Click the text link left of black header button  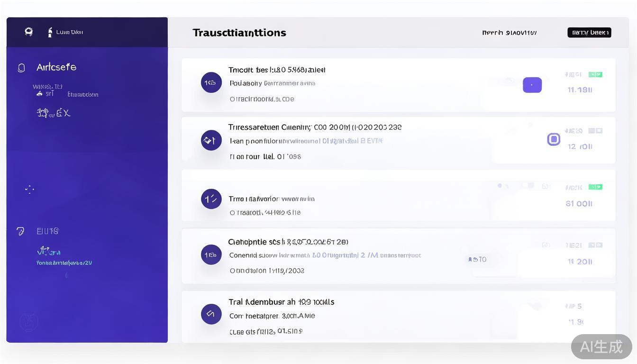[x=509, y=33]
